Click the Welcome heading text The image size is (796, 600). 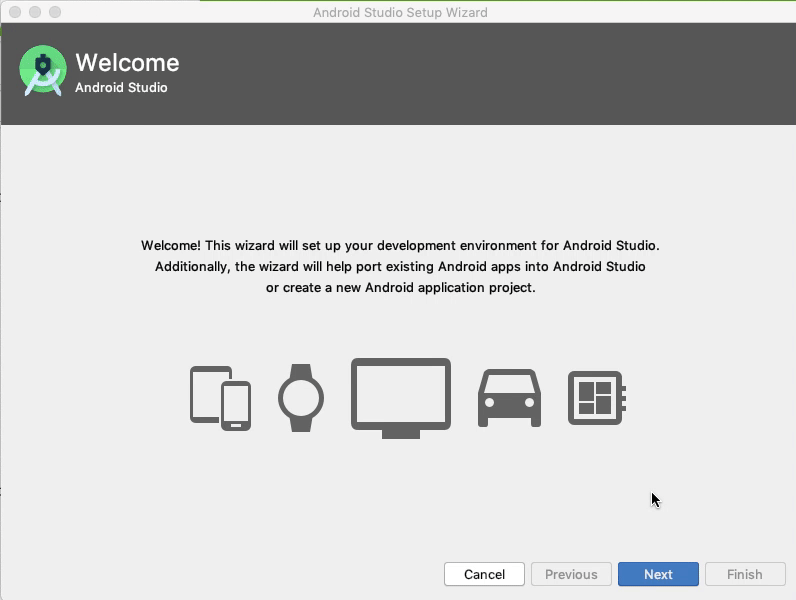coord(127,63)
